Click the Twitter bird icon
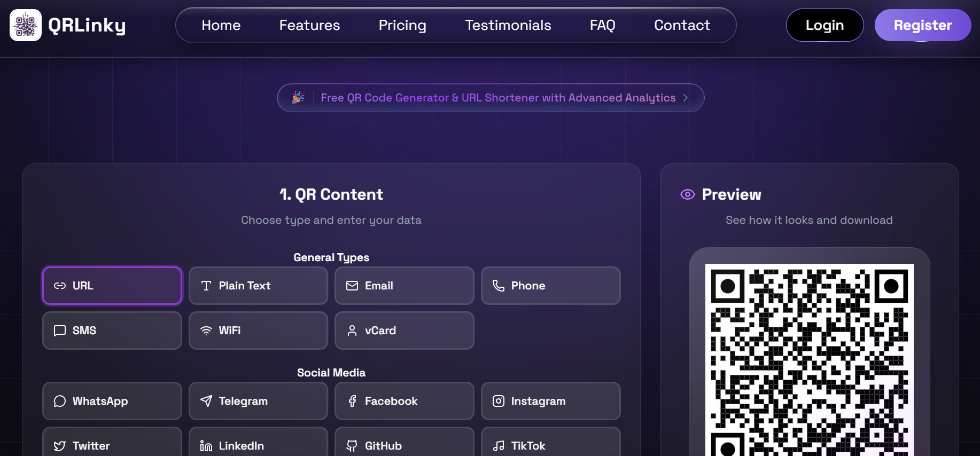 [60, 445]
